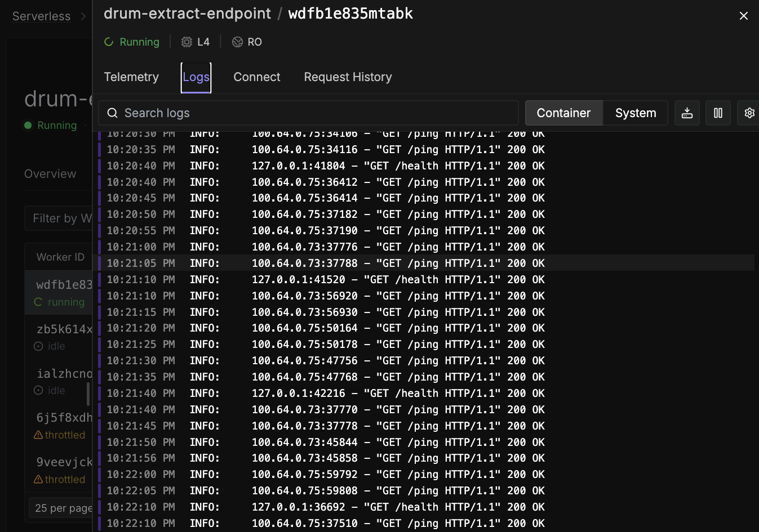Pause the log stream
The image size is (759, 532).
tap(718, 113)
